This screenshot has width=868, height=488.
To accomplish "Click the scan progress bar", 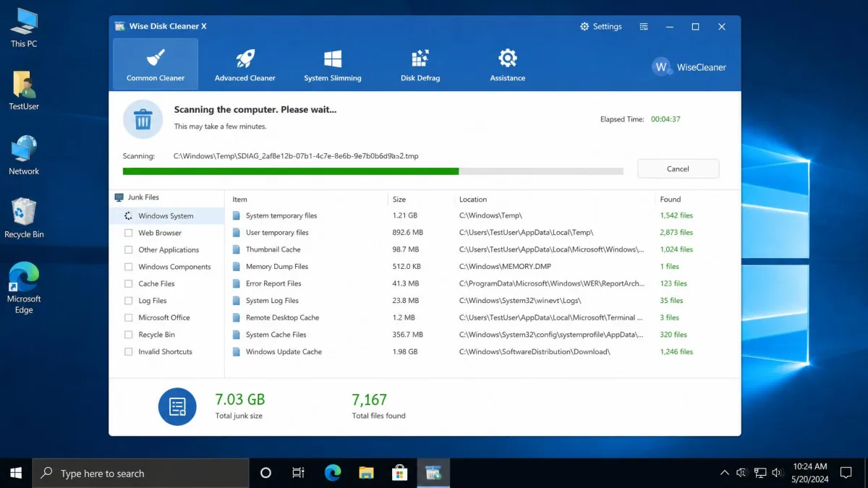I will point(373,171).
